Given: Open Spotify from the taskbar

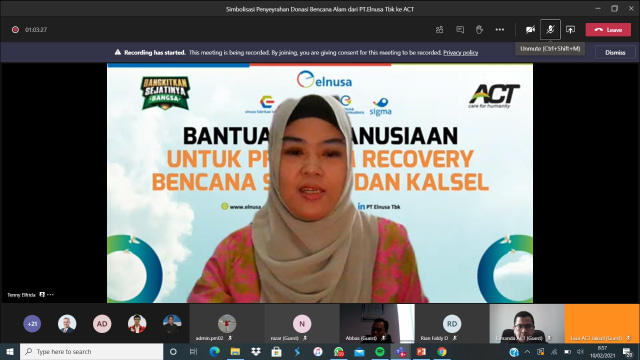Looking at the screenshot, I should 380,351.
